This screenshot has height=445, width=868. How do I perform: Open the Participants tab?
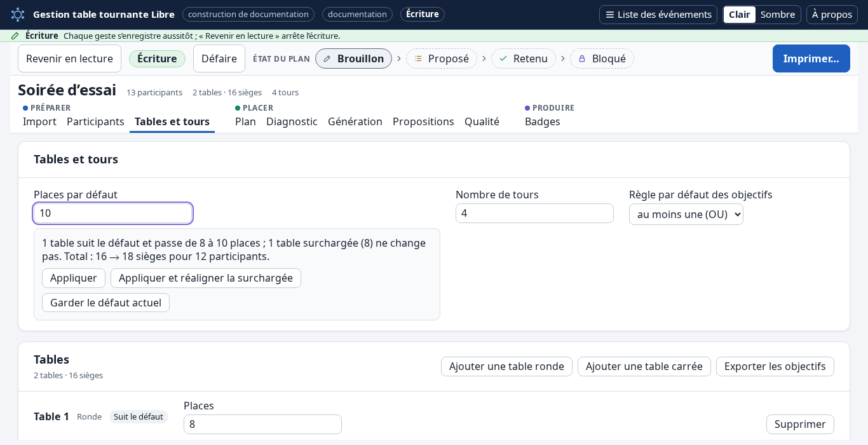tap(95, 121)
